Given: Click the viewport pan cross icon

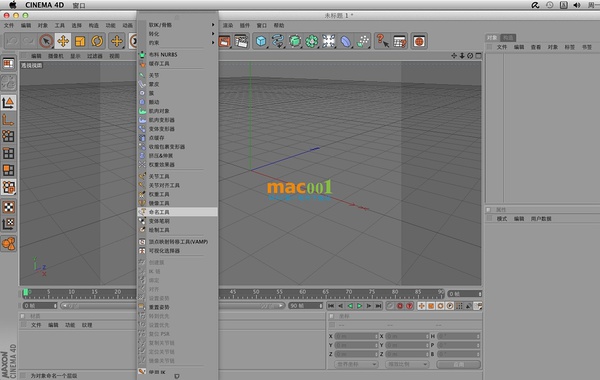Looking at the screenshot, I should coord(454,56).
